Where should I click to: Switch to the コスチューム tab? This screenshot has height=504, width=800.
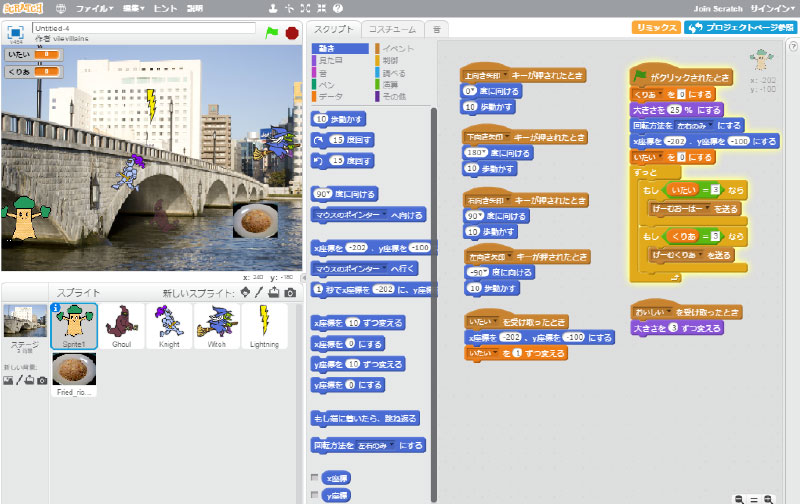coord(392,30)
